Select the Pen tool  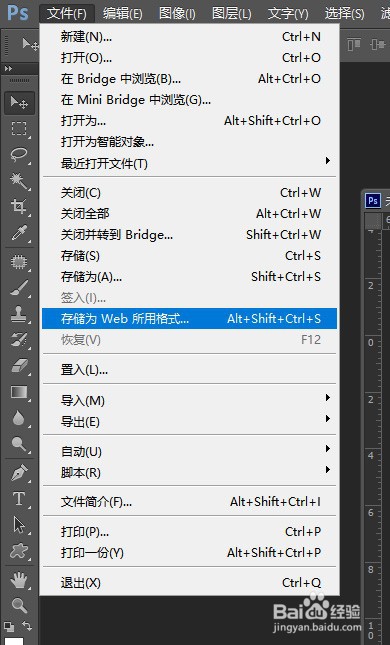point(19,473)
